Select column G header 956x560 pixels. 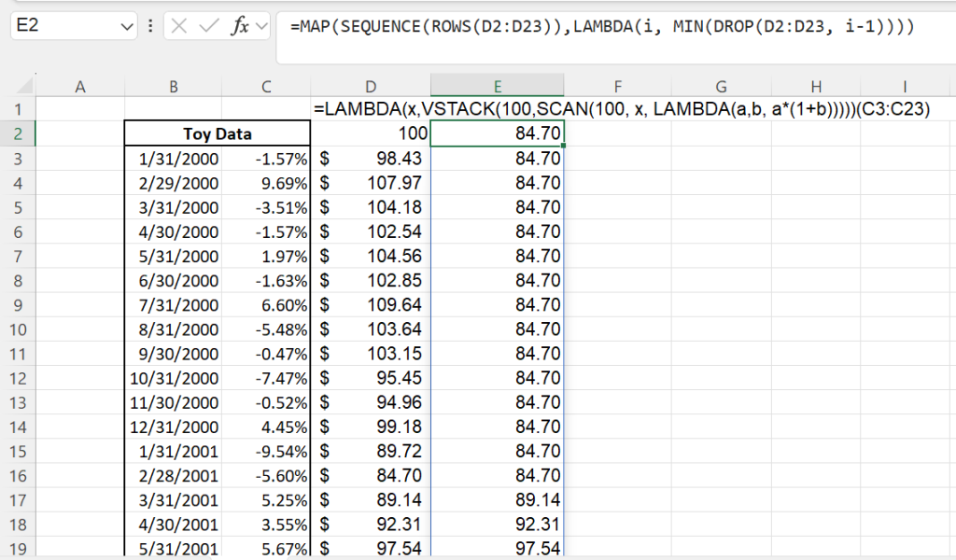[x=722, y=86]
